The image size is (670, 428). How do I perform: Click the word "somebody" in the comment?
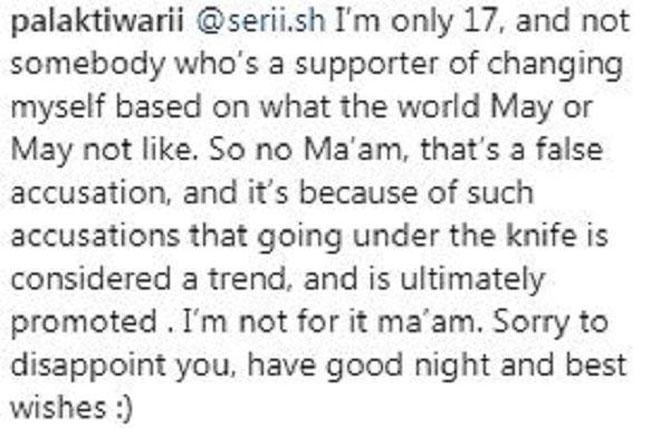88,65
